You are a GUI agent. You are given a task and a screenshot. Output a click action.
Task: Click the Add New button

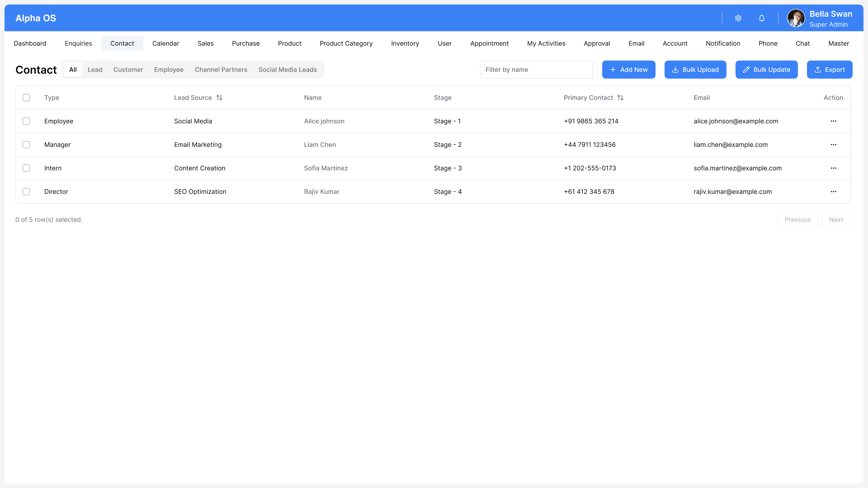click(x=628, y=70)
